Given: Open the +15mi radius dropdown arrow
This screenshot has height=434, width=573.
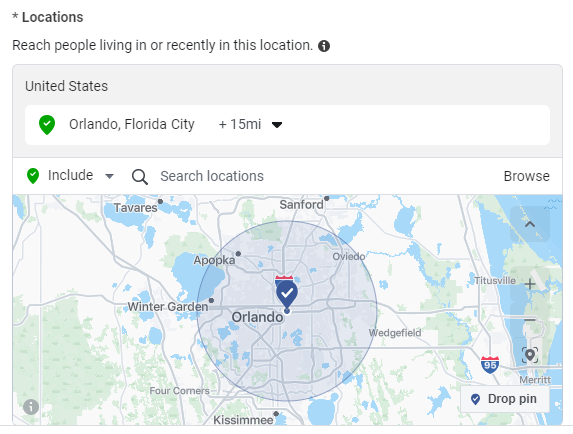Looking at the screenshot, I should pos(277,125).
